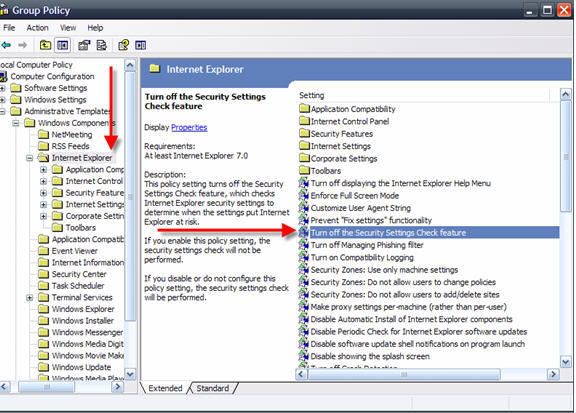
Task: Expand the Internet Settings subnode in tree
Action: pyautogui.click(x=43, y=205)
